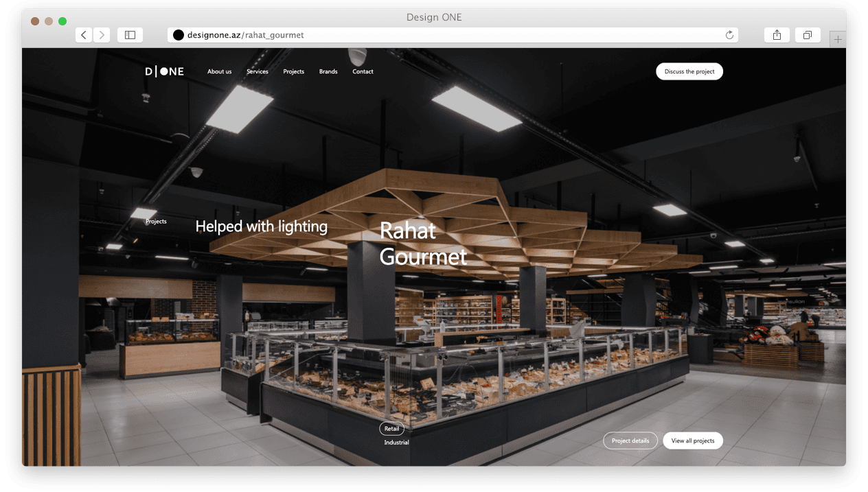The height and width of the screenshot is (492, 868).
Task: Click the Helped with lighting heading
Action: point(262,226)
